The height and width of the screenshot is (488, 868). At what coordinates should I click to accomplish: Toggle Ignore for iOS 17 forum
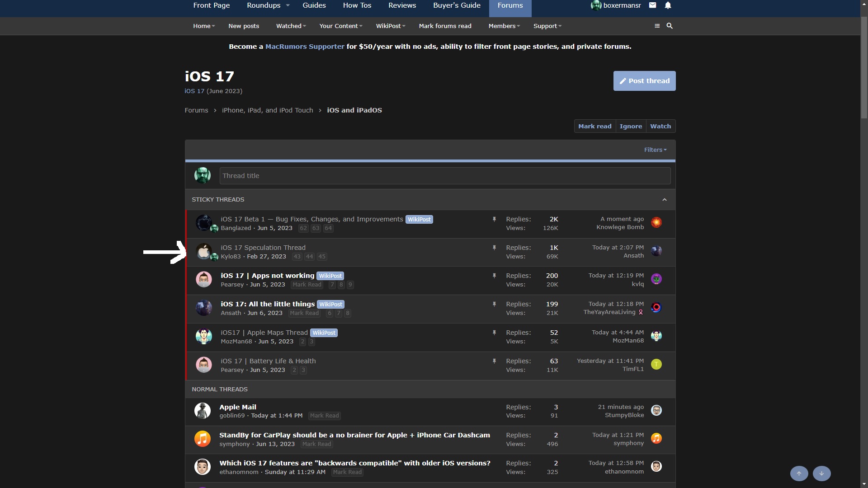[x=630, y=126]
